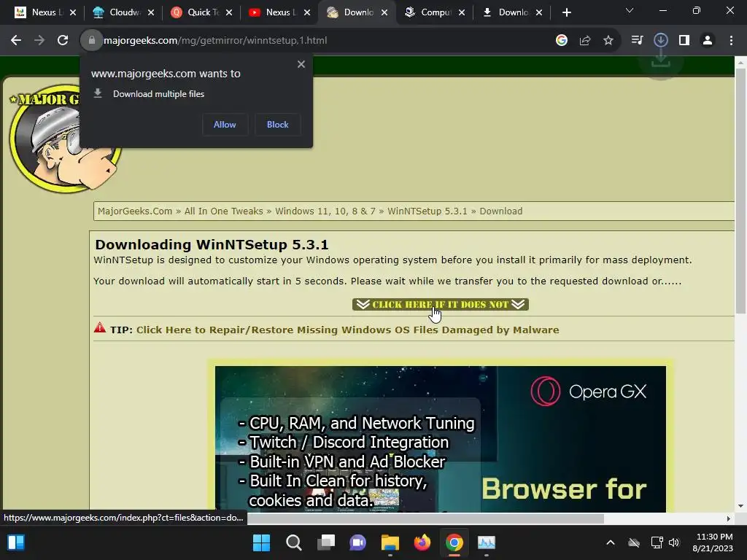747x560 pixels.
Task: Open network status tray icon
Action: click(657, 542)
